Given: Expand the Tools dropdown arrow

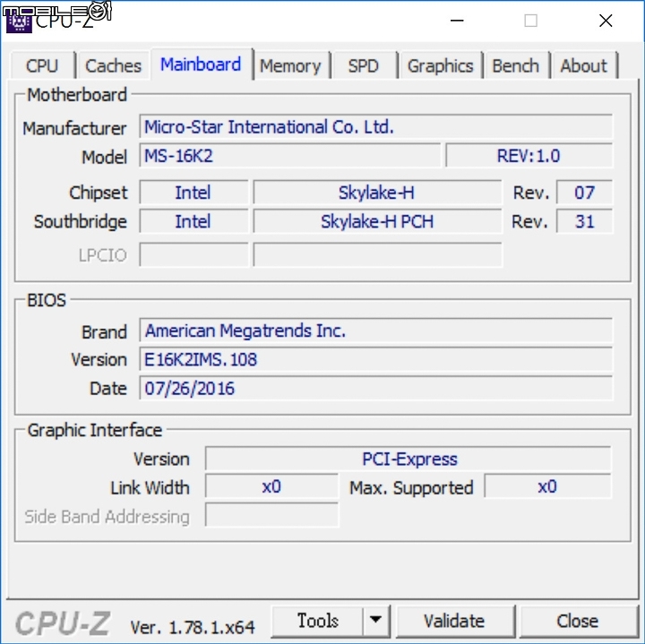Looking at the screenshot, I should pos(375,620).
